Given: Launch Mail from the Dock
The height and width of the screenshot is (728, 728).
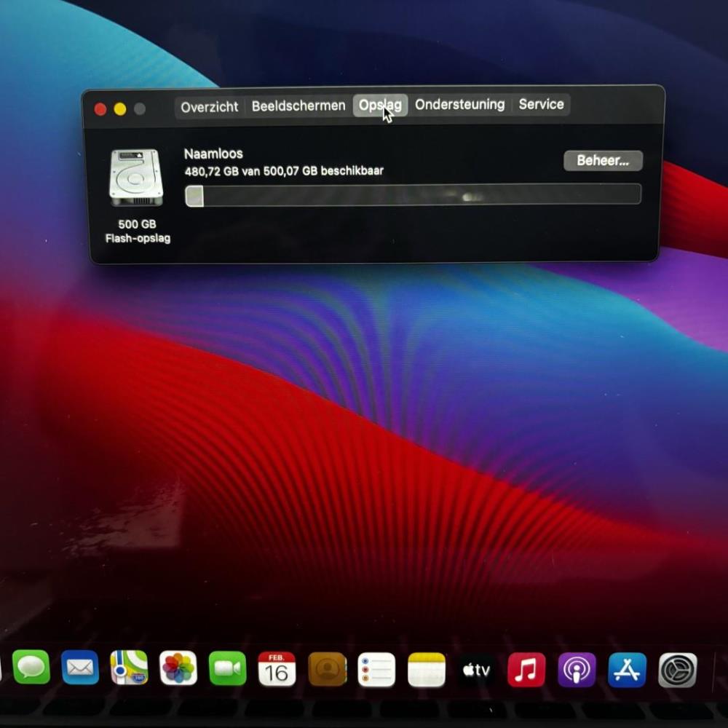Looking at the screenshot, I should 80,668.
